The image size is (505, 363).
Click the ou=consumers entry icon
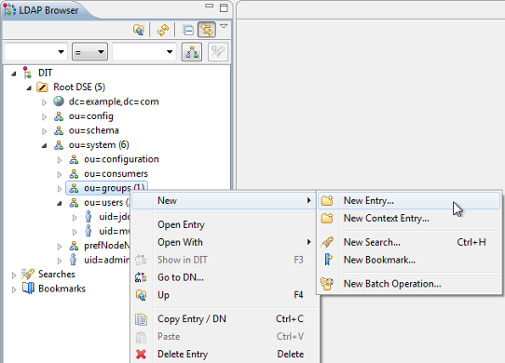point(74,174)
